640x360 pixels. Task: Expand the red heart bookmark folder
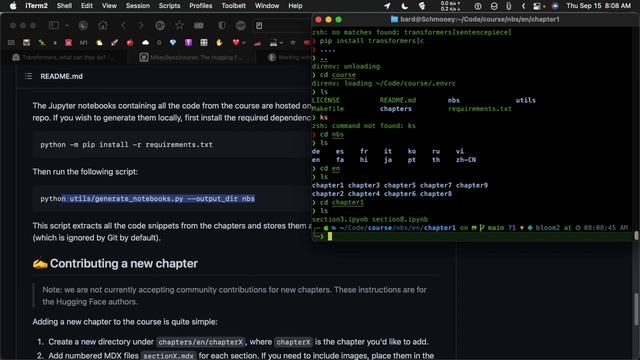tap(238, 42)
